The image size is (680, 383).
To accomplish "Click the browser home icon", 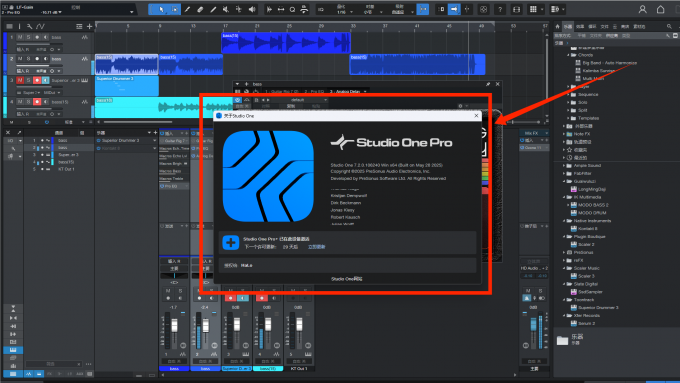I will (558, 26).
